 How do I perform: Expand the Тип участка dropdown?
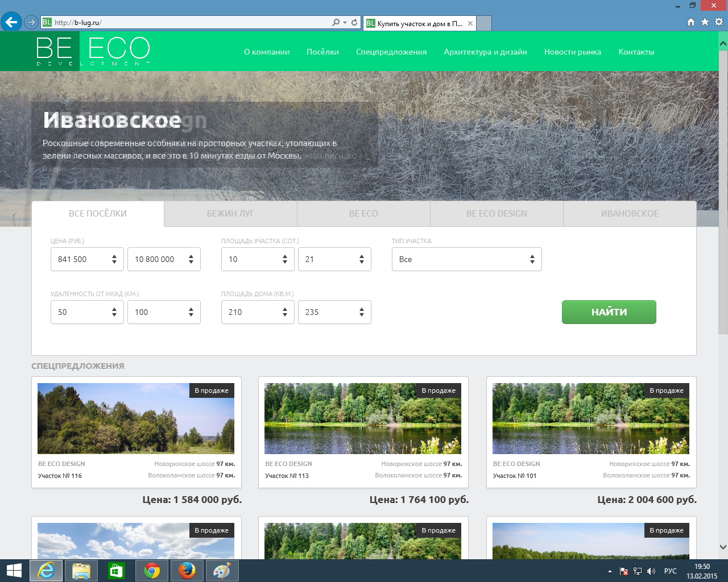point(466,259)
